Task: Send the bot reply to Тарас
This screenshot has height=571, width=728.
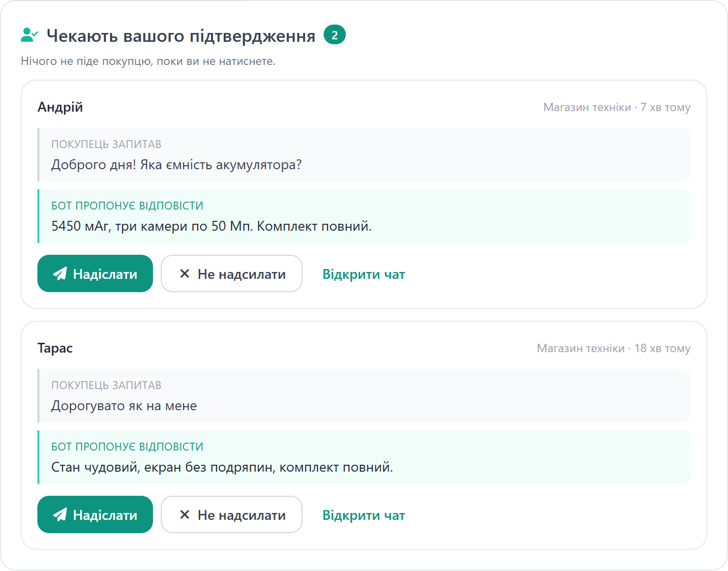Action: tap(95, 514)
